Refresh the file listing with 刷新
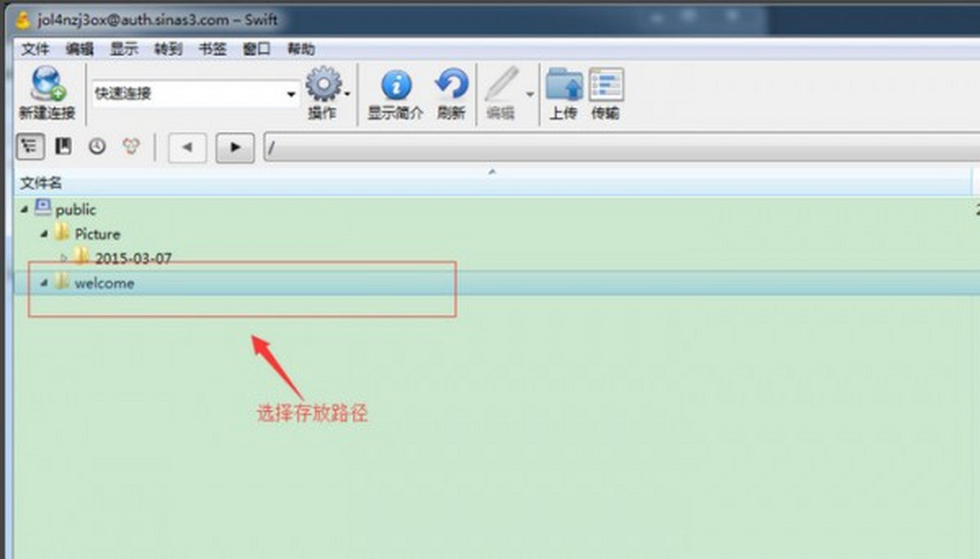The image size is (980, 559). [451, 86]
